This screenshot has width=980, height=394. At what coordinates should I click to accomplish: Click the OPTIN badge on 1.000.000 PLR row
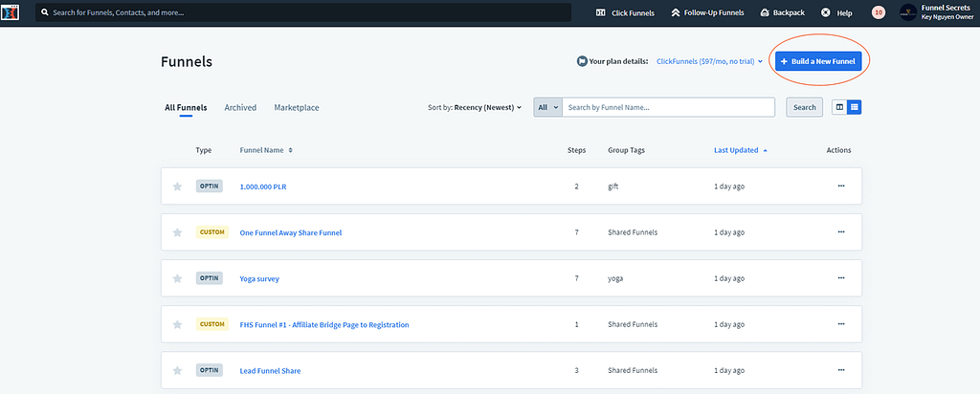(x=209, y=186)
